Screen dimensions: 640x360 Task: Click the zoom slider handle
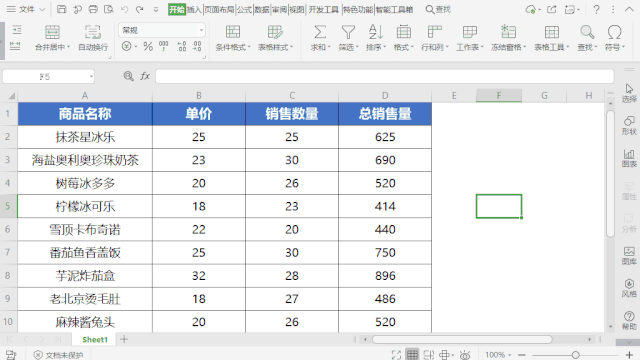[x=576, y=355]
